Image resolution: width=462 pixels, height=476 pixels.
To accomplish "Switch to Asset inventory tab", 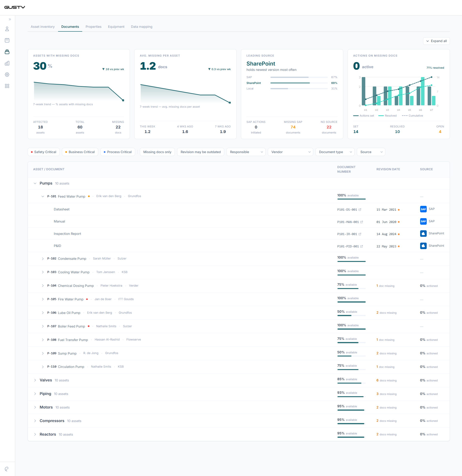I will pyautogui.click(x=43, y=27).
